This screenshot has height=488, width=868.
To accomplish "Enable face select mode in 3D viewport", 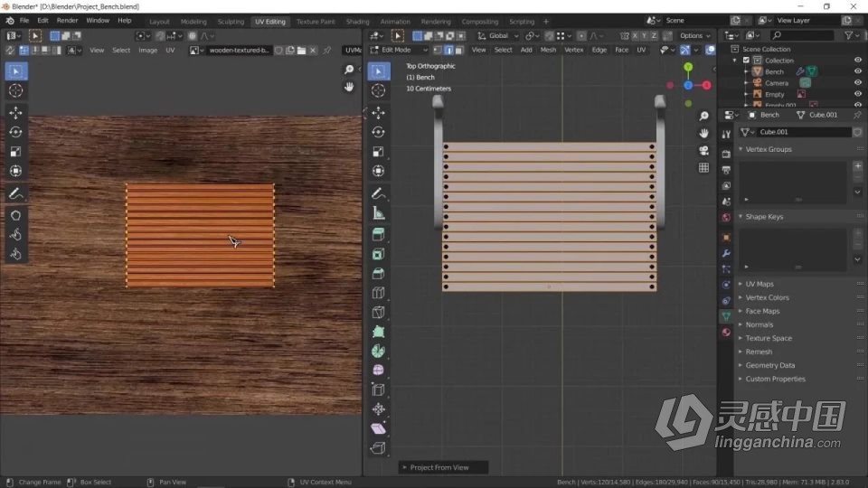I will pyautogui.click(x=459, y=50).
